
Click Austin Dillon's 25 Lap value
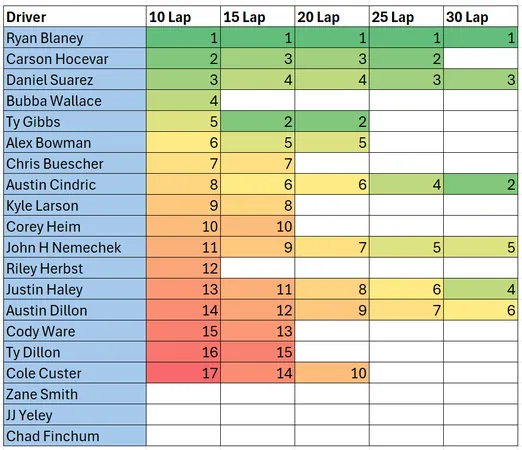(406, 310)
